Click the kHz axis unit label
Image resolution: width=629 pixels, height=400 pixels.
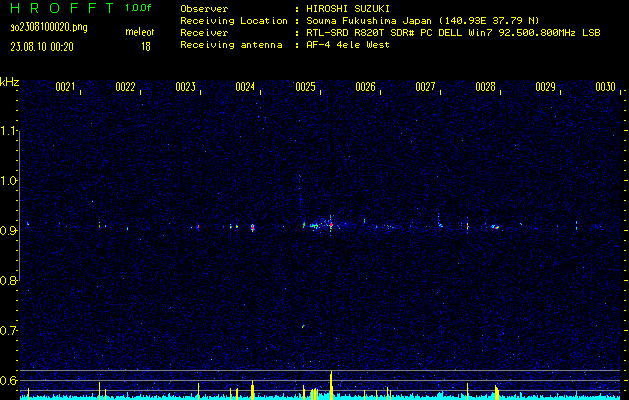(10, 81)
